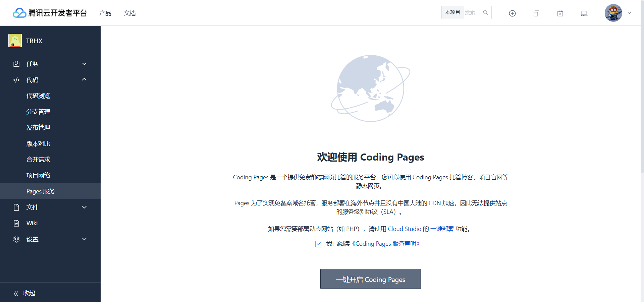Expand the 文件 section chevron
The height and width of the screenshot is (302, 644).
coord(85,207)
